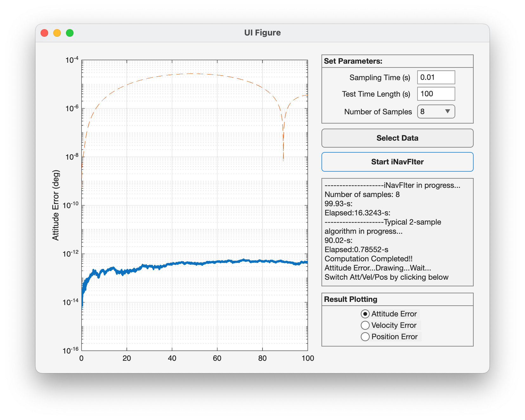Click the Sampling Time input field
This screenshot has height=420, width=525.
pyautogui.click(x=436, y=77)
